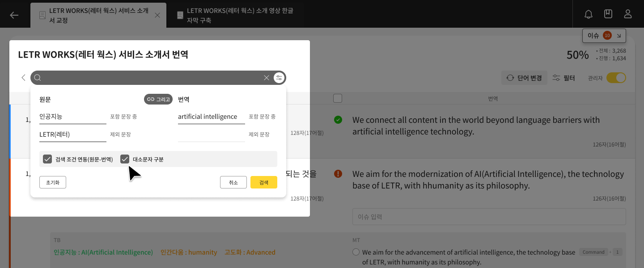Open the user profile icon
The image size is (644, 268).
tap(628, 14)
